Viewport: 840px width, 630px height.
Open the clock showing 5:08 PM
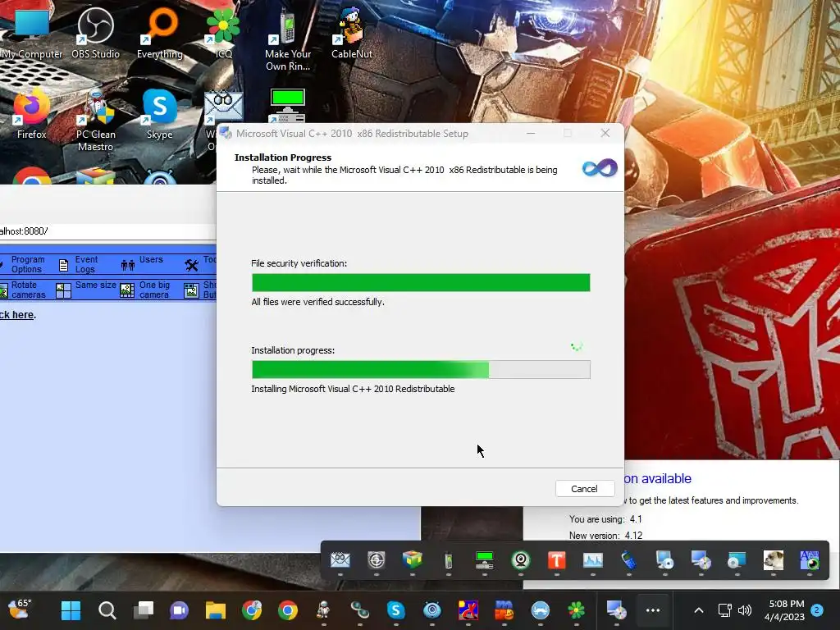[x=786, y=610]
